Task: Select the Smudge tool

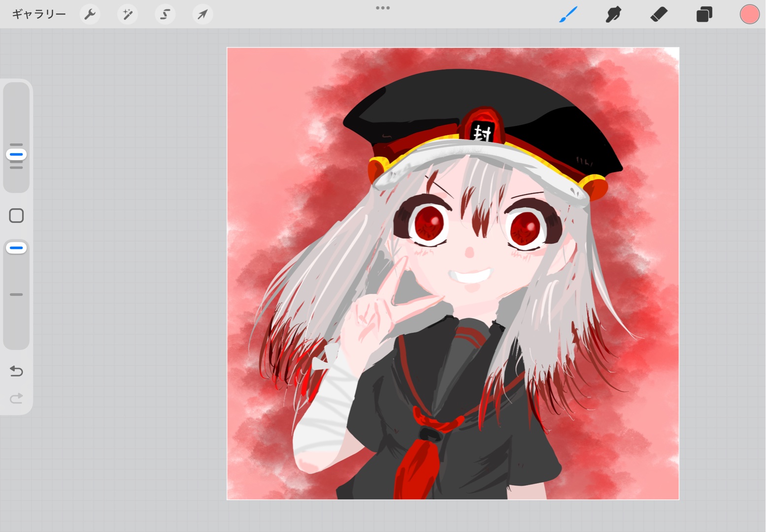Action: 613,14
